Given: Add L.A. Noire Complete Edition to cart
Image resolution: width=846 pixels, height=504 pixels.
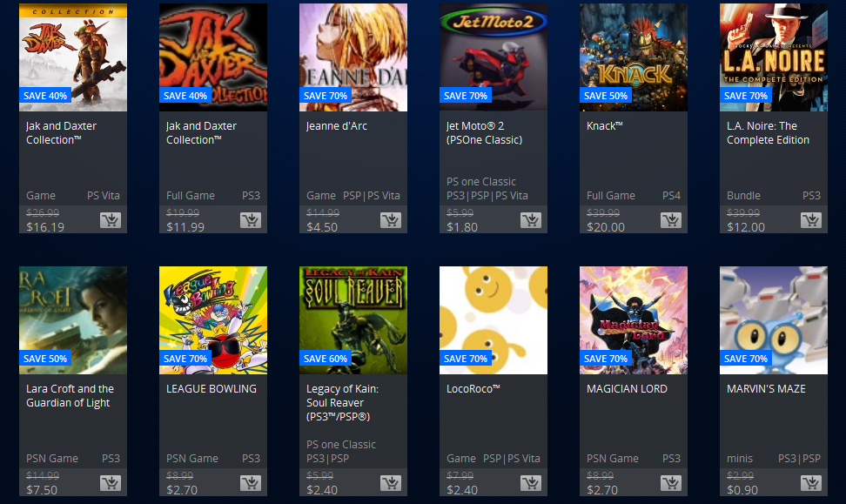Looking at the screenshot, I should tap(811, 220).
